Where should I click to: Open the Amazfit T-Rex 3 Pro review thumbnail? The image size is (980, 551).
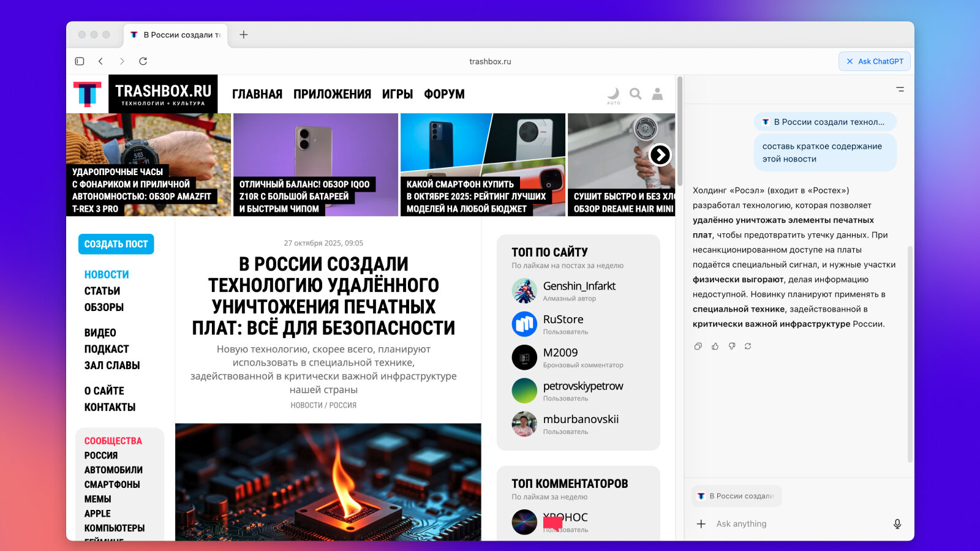pos(149,165)
